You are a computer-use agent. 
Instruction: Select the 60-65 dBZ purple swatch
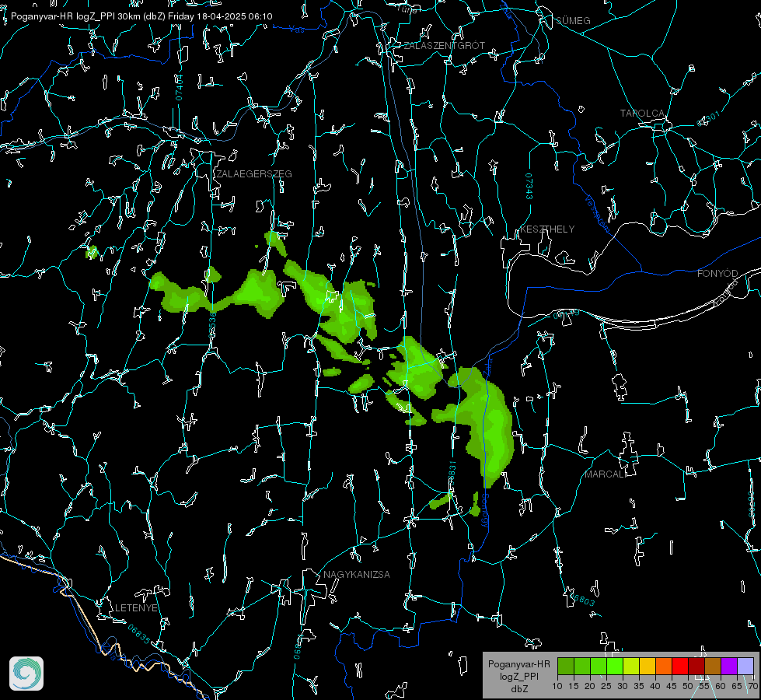(729, 666)
